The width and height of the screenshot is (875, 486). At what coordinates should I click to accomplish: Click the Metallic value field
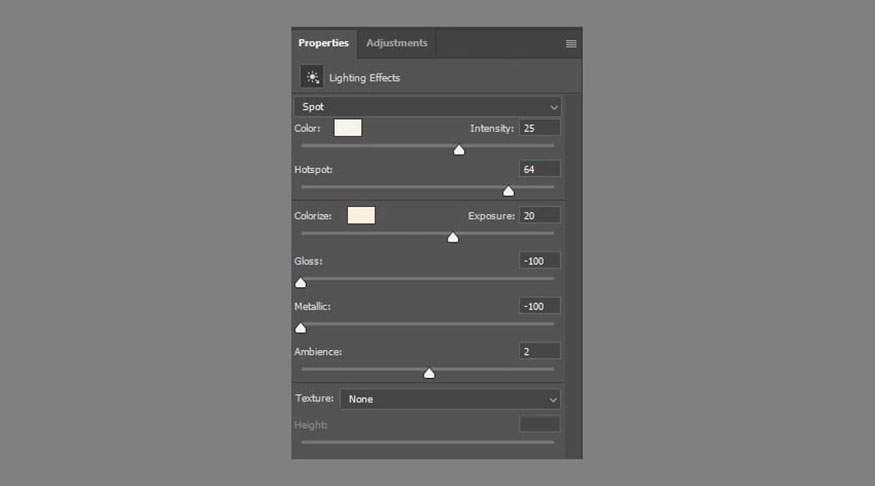coord(540,306)
